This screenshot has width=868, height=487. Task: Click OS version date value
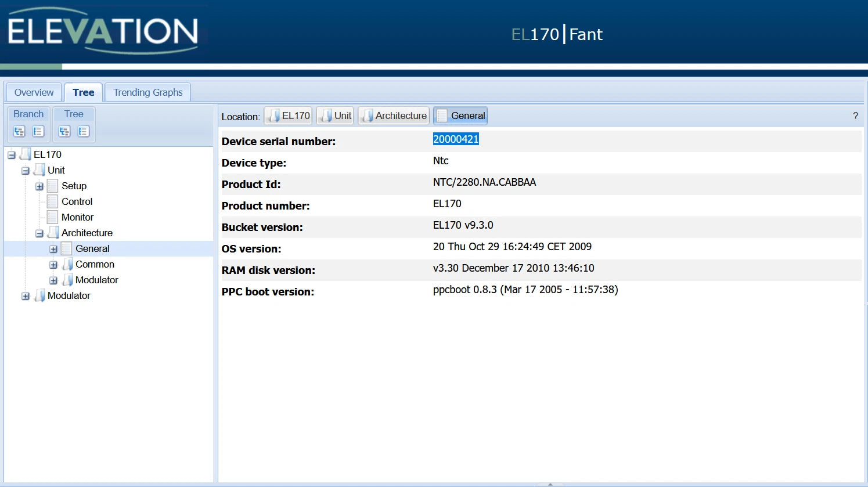point(512,247)
